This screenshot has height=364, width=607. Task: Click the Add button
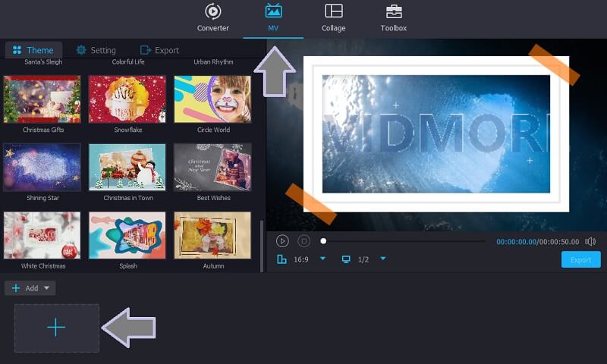(x=23, y=288)
